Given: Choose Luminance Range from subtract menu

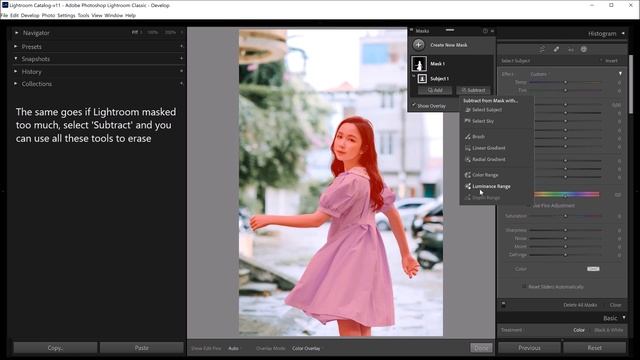Looking at the screenshot, I should coord(491,186).
